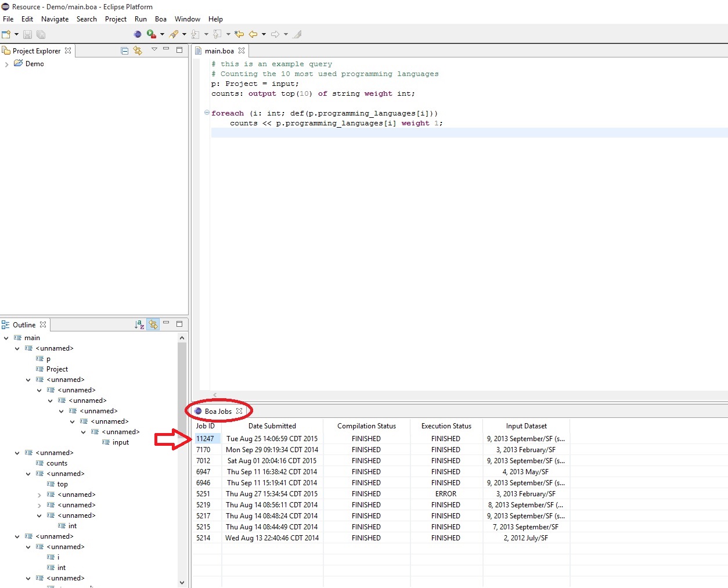This screenshot has width=728, height=588.
Task: Click the Back navigation arrow icon
Action: [x=253, y=34]
